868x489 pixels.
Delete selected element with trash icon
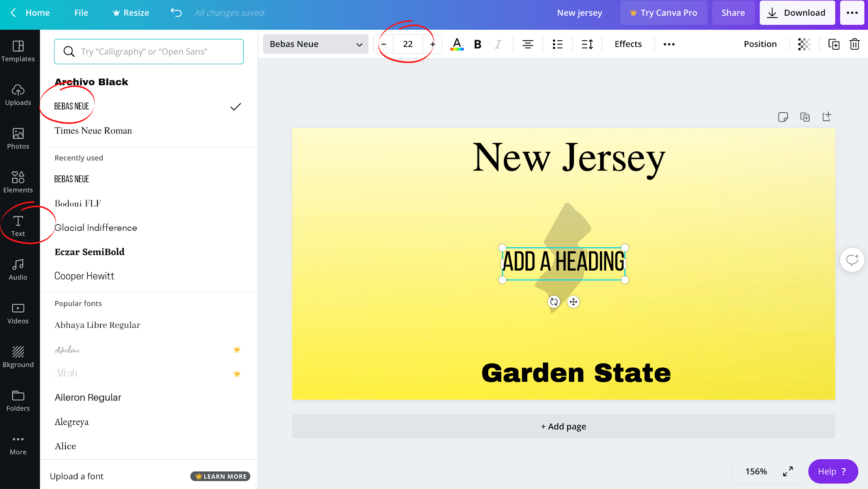coord(854,44)
